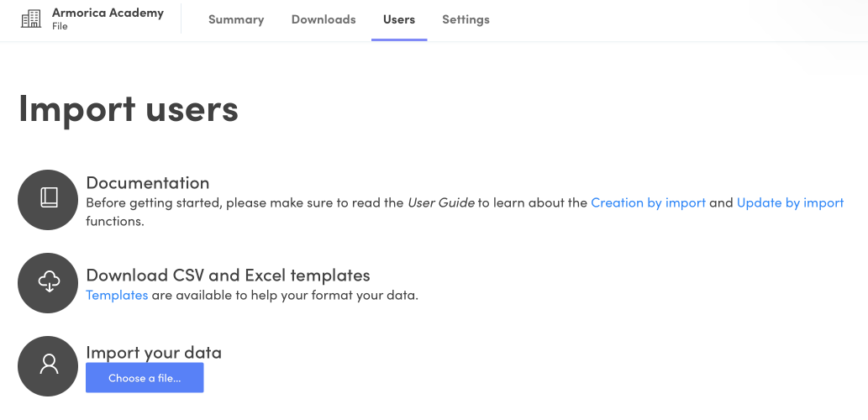Open the Creation by import link
The height and width of the screenshot is (420, 868).
pyautogui.click(x=648, y=202)
